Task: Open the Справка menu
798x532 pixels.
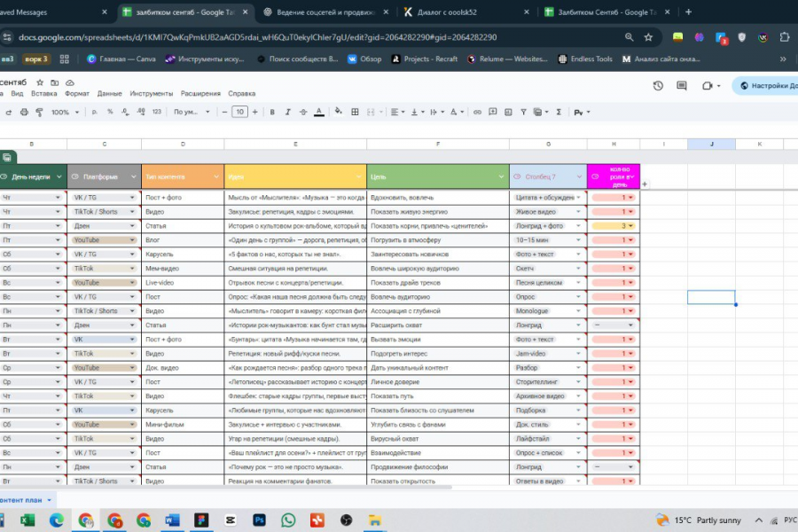Action: tap(242, 94)
